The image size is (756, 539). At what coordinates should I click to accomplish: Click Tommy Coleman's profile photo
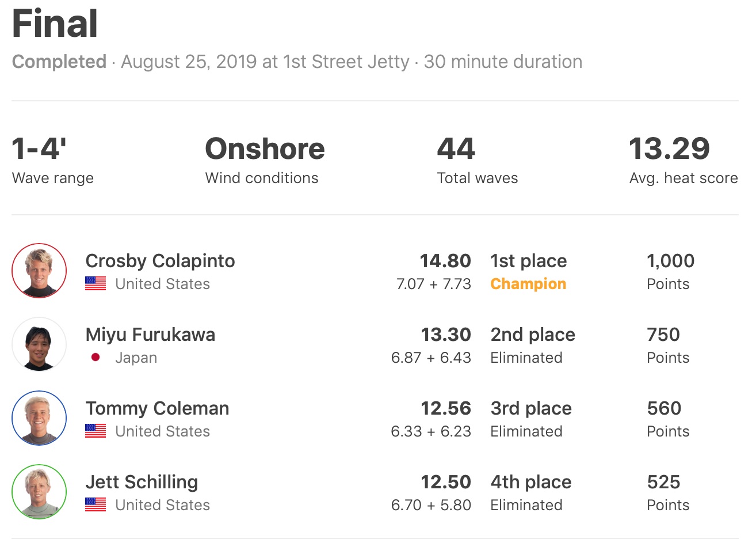pyautogui.click(x=39, y=418)
